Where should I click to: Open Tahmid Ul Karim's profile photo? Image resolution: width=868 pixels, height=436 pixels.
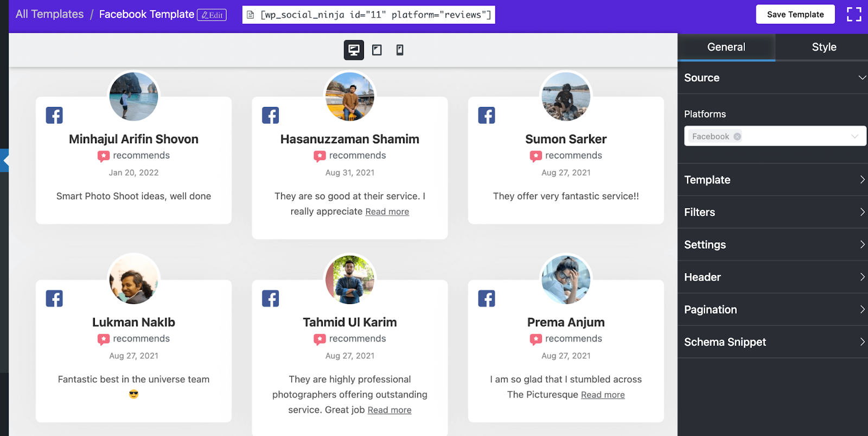[350, 279]
